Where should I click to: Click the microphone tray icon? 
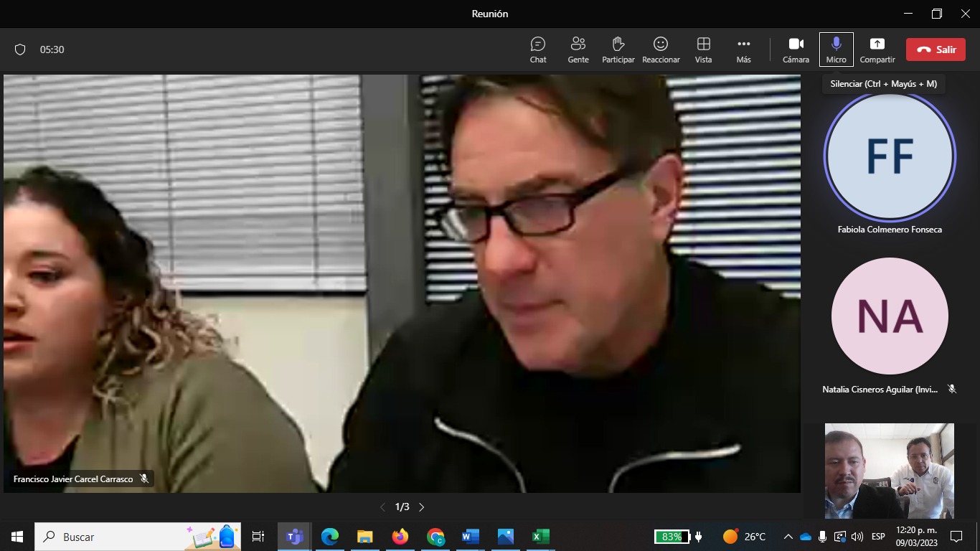click(x=823, y=537)
